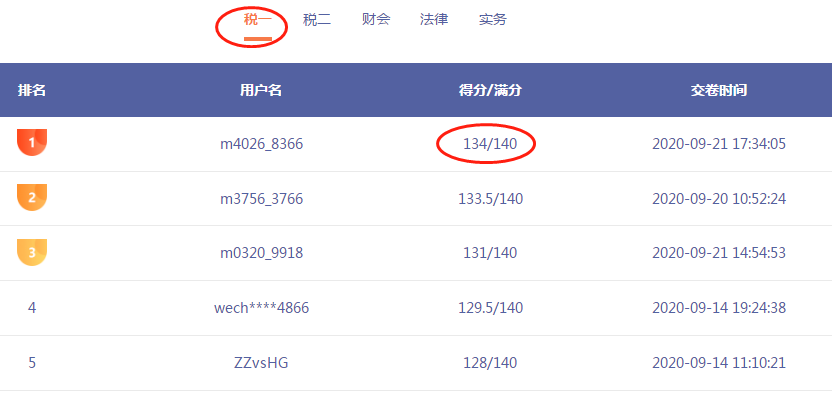Click score 134/140

point(490,144)
